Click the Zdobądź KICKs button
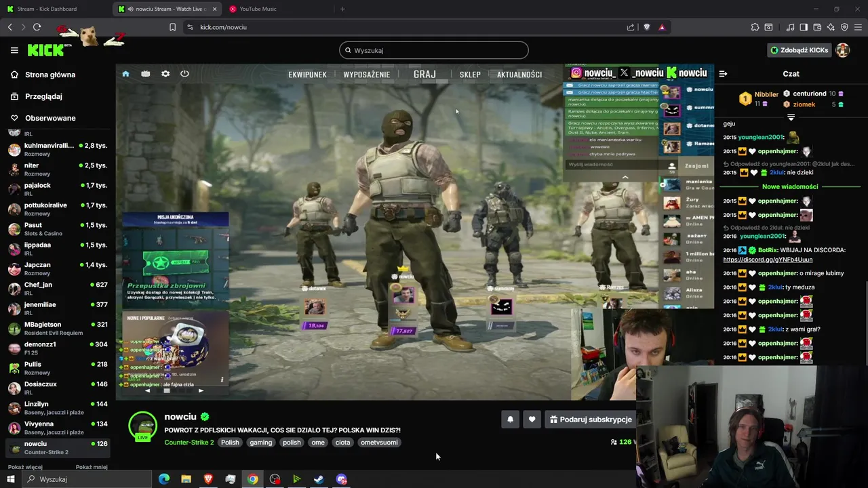Image resolution: width=868 pixels, height=488 pixels. (799, 50)
